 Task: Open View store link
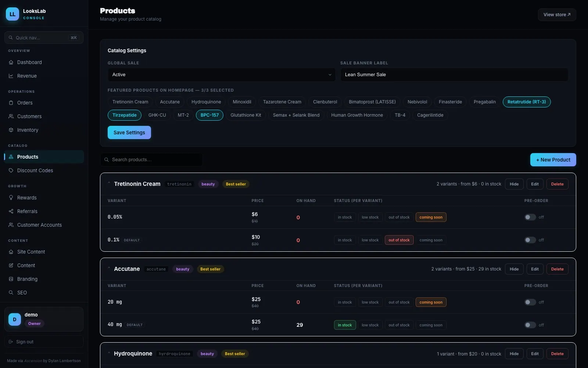tap(557, 15)
